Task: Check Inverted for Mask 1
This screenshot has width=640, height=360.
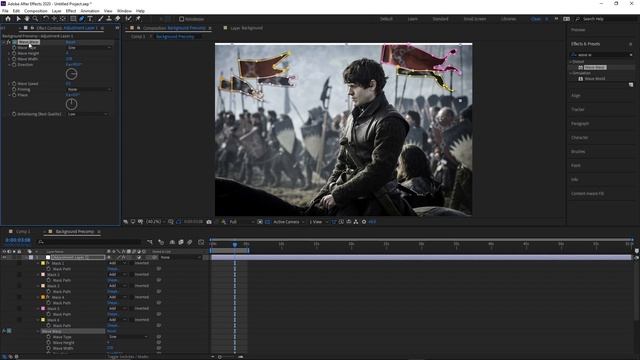Action: [131, 263]
